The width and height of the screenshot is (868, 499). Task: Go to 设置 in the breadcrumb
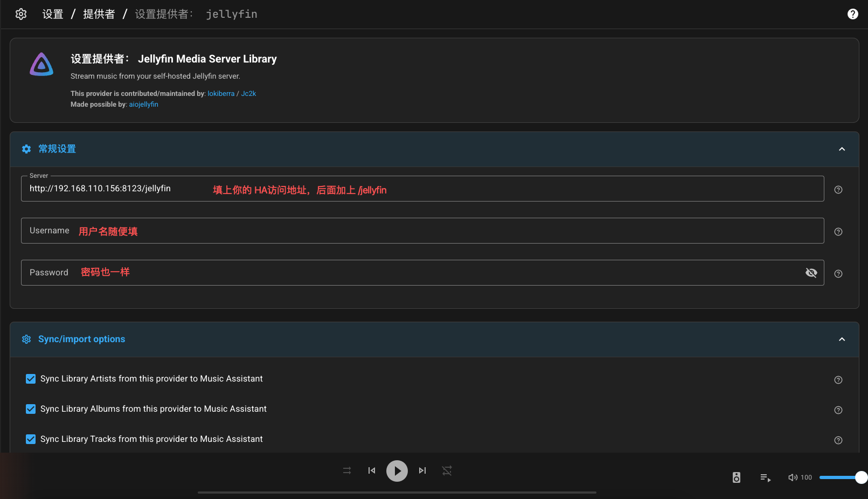pos(53,14)
